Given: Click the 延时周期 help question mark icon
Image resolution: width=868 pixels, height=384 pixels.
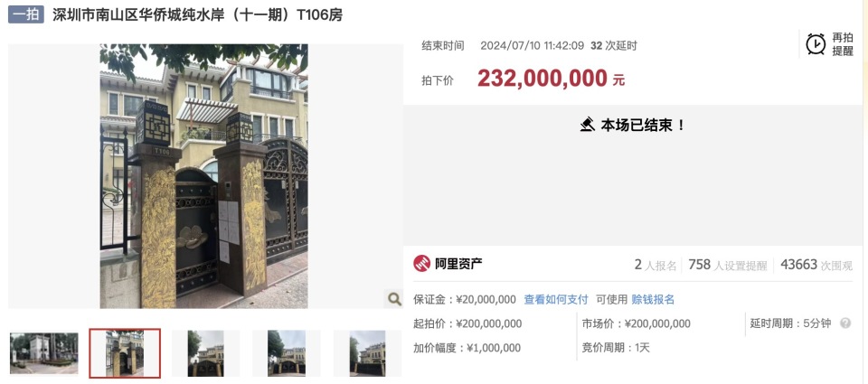Looking at the screenshot, I should point(845,323).
